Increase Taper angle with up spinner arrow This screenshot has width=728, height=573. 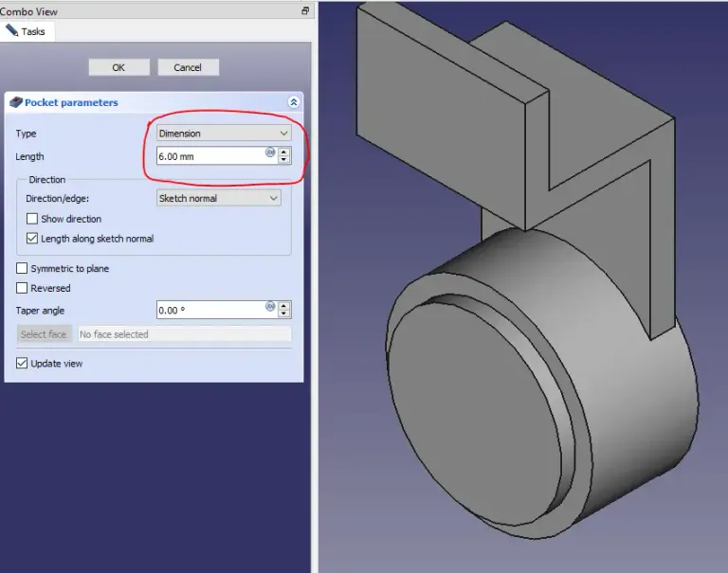click(284, 305)
